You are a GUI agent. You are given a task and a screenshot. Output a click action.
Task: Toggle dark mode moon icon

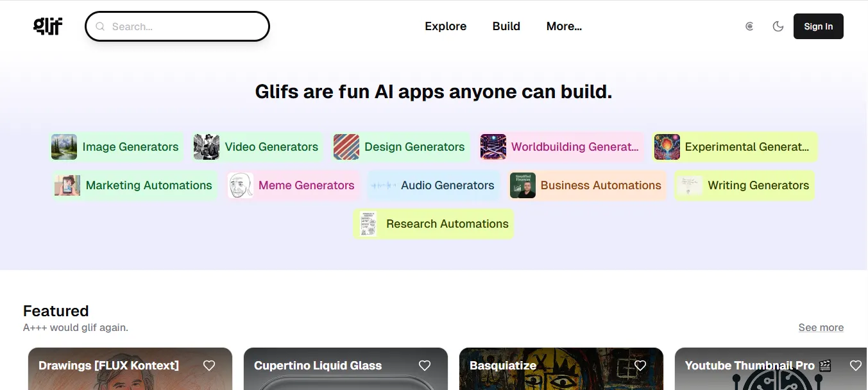tap(778, 26)
